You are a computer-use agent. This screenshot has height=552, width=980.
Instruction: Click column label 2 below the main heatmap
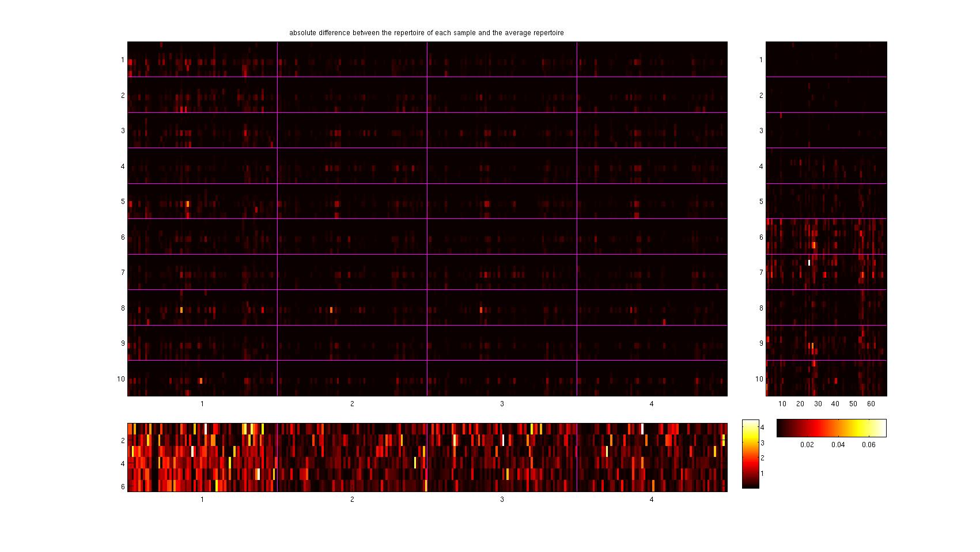pos(352,404)
